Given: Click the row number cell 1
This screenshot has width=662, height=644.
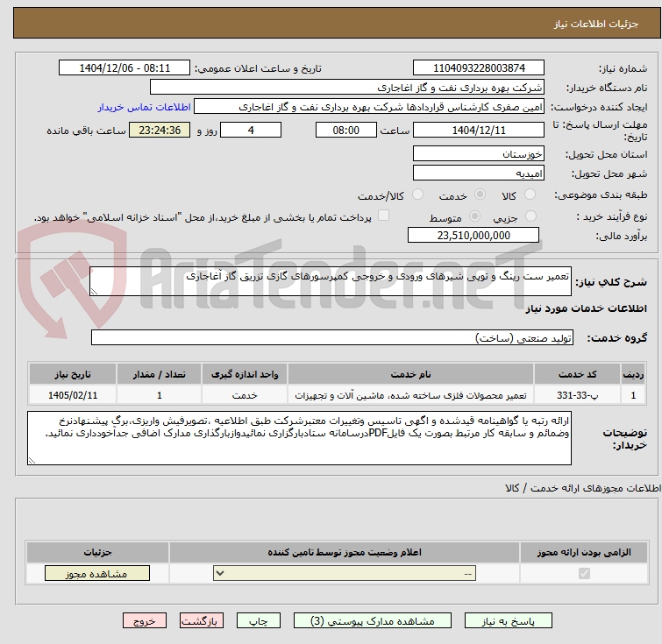Looking at the screenshot, I should pyautogui.click(x=633, y=395).
